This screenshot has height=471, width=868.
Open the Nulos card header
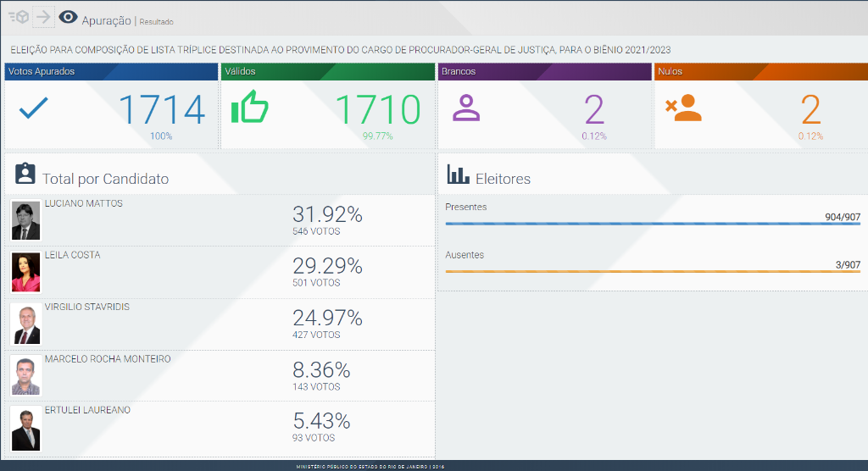760,72
